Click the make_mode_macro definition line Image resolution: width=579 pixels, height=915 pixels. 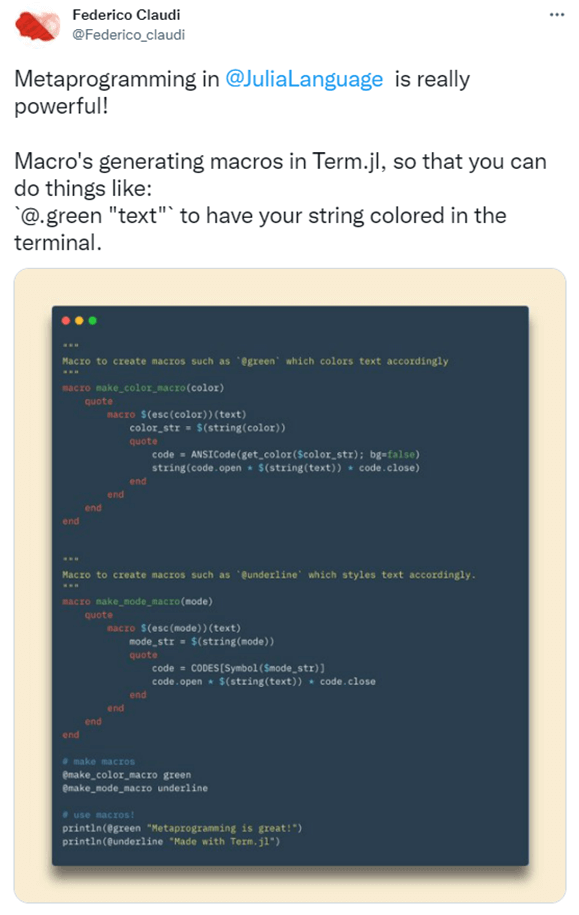coord(137,602)
